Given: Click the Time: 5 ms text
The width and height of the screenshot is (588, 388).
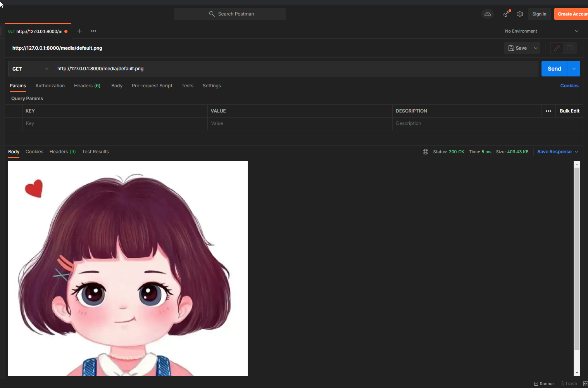Looking at the screenshot, I should 480,152.
